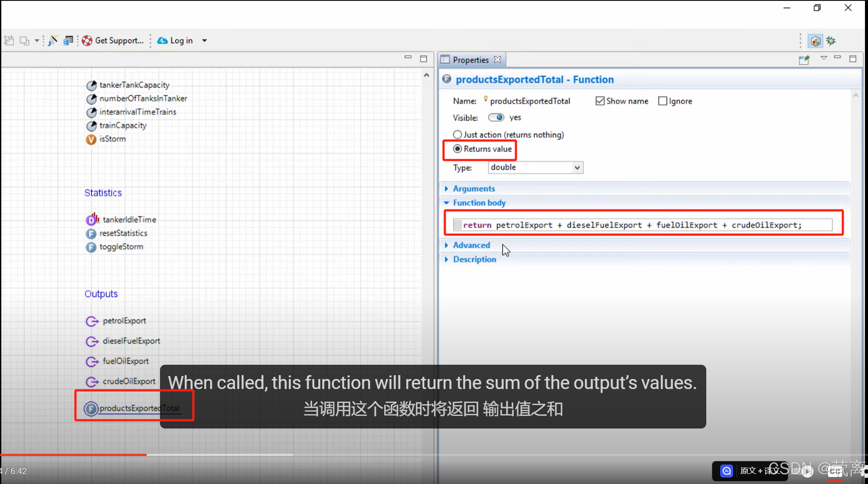Viewport: 868px width, 484px height.
Task: Click the petrolExport output icon
Action: coord(92,321)
